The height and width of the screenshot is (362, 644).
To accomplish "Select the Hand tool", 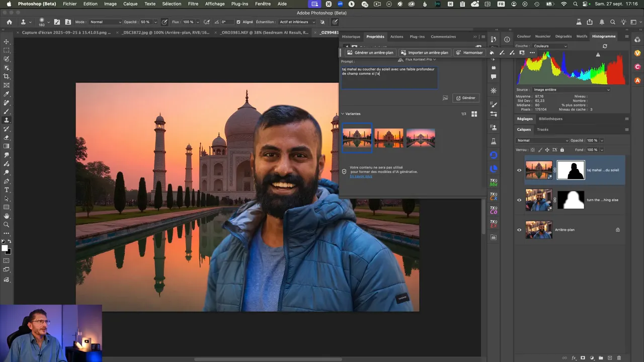I will click(7, 216).
